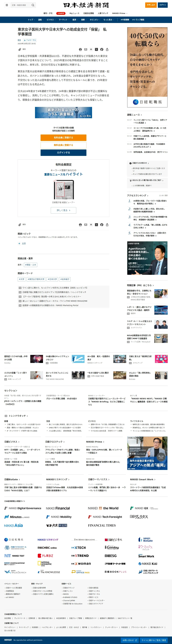Click the blue ログインする button
This screenshot has height=644, width=172.
pos(63,153)
